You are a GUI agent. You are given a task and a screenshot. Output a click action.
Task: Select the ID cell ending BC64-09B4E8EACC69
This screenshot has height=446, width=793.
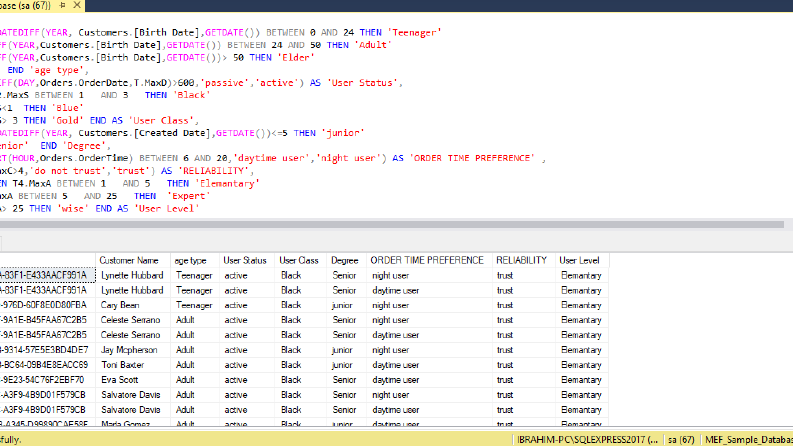pyautogui.click(x=47, y=365)
